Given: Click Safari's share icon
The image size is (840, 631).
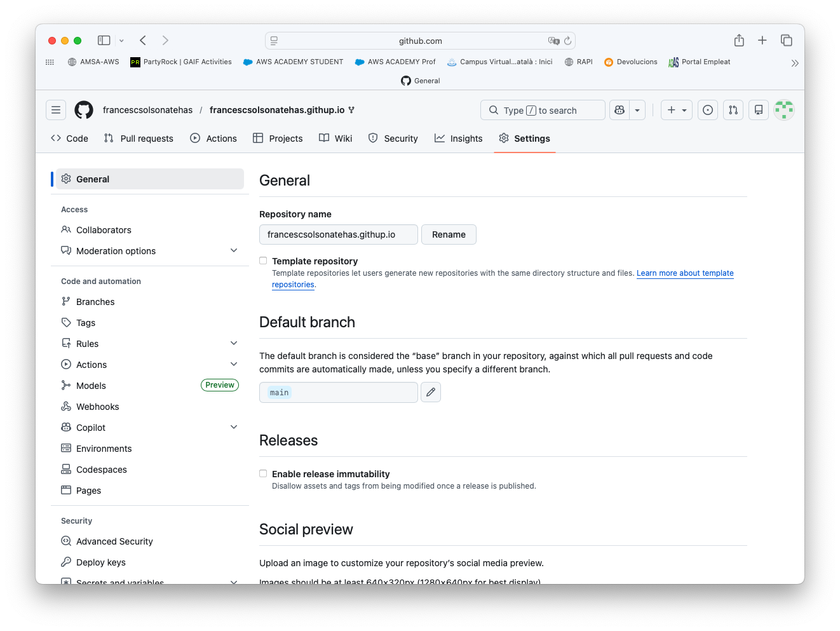Looking at the screenshot, I should [x=739, y=41].
